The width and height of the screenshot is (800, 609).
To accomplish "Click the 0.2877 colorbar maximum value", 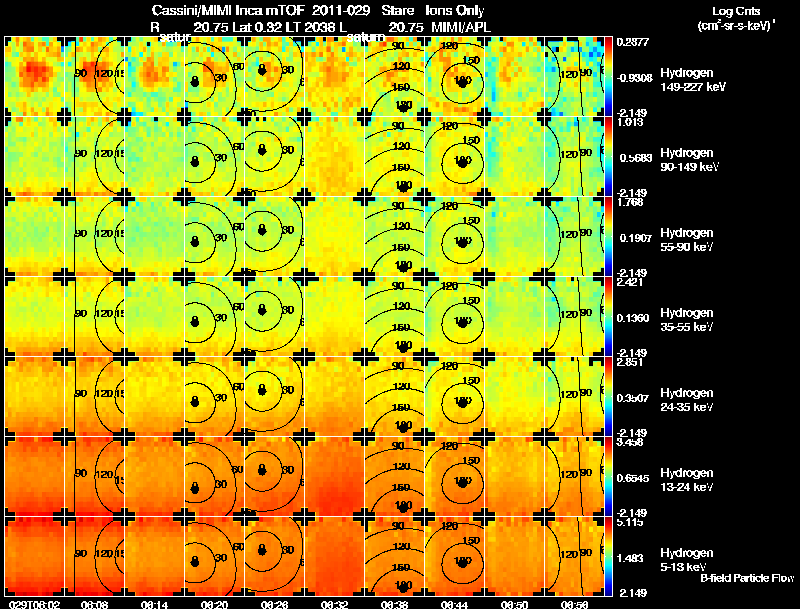I will [x=633, y=42].
